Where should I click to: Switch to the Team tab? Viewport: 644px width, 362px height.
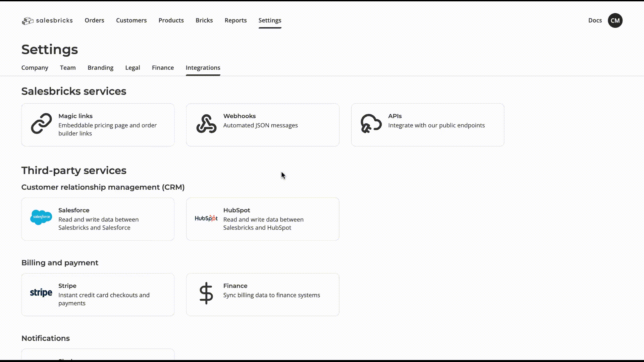[68, 68]
